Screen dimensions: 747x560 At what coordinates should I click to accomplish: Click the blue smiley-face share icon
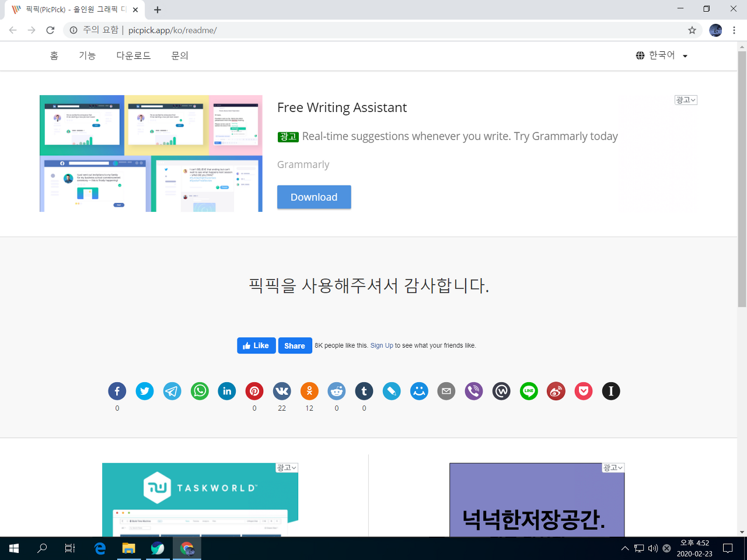[419, 391]
